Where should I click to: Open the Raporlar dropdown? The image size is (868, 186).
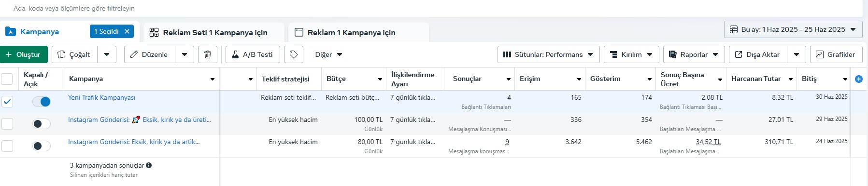point(694,54)
